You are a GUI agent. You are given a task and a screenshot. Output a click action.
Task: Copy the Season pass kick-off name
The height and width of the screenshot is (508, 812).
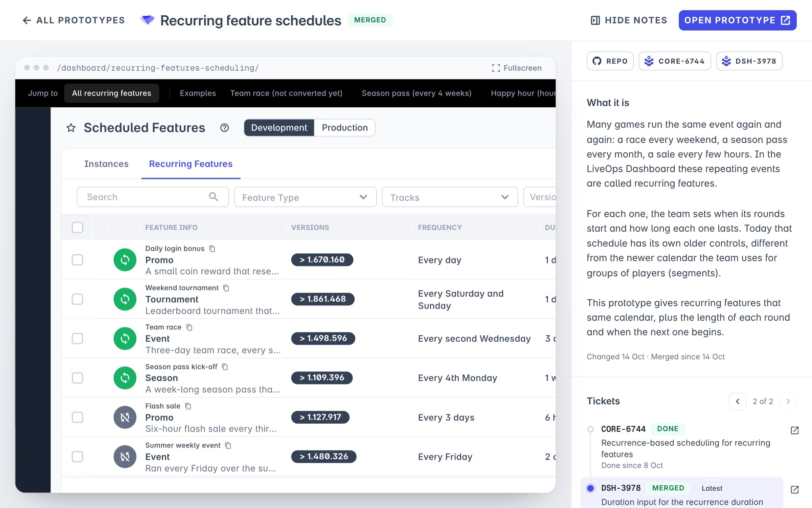click(225, 367)
